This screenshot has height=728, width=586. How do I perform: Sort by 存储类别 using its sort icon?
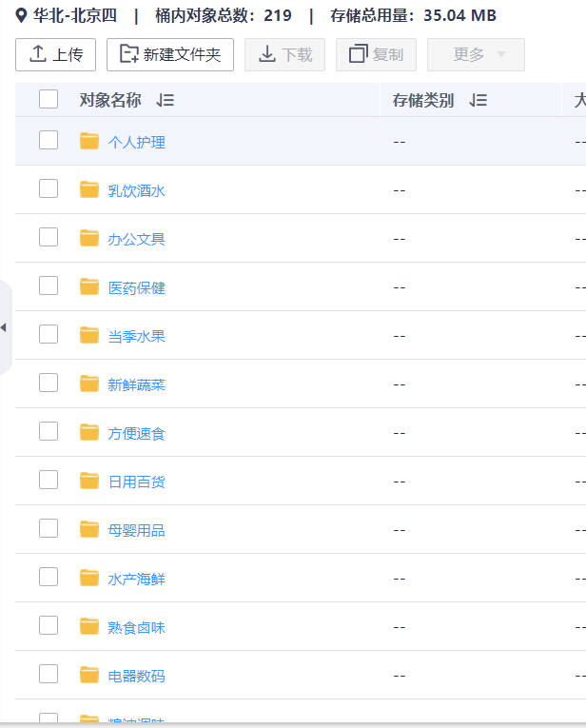(x=478, y=100)
